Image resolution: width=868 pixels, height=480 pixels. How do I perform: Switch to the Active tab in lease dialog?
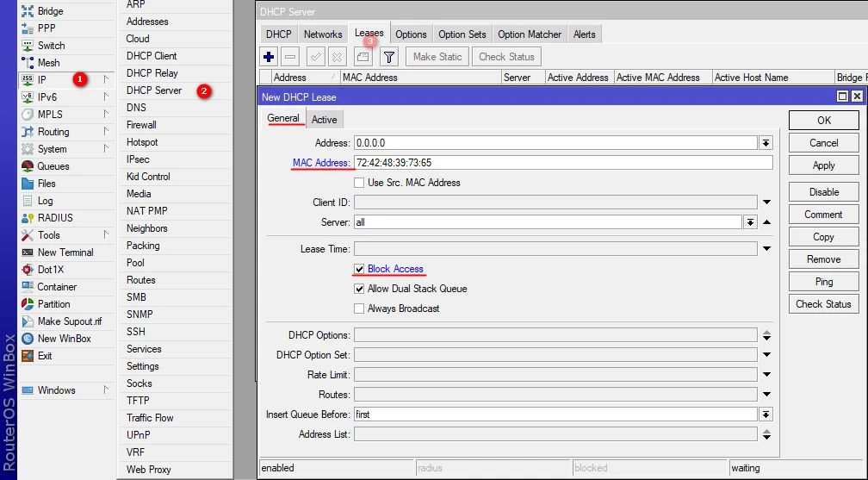tap(324, 120)
